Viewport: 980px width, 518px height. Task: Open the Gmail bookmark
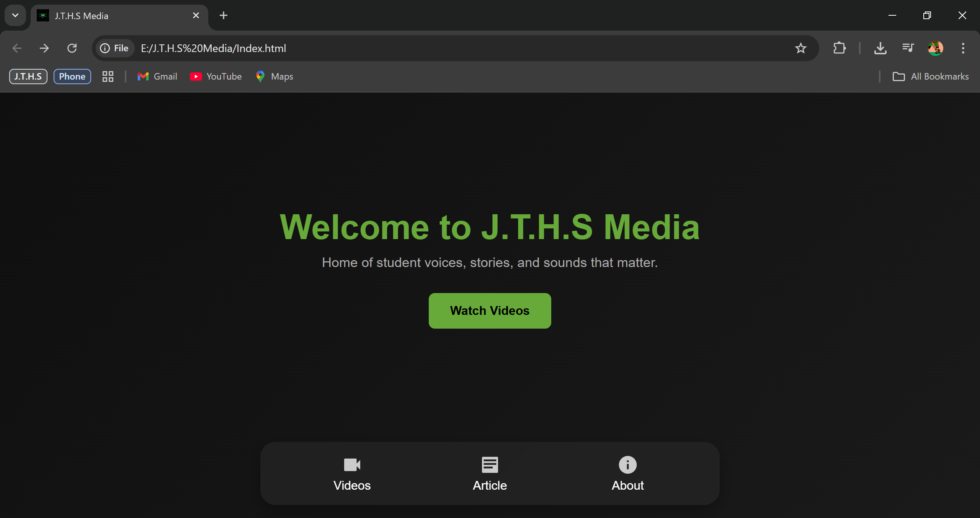point(157,77)
